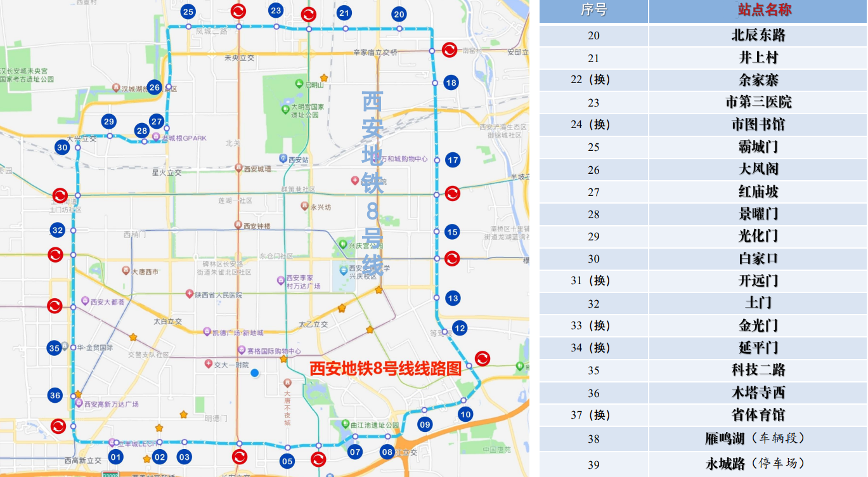Click the 省体育馆 station name cell
The image size is (868, 477).
pyautogui.click(x=758, y=415)
